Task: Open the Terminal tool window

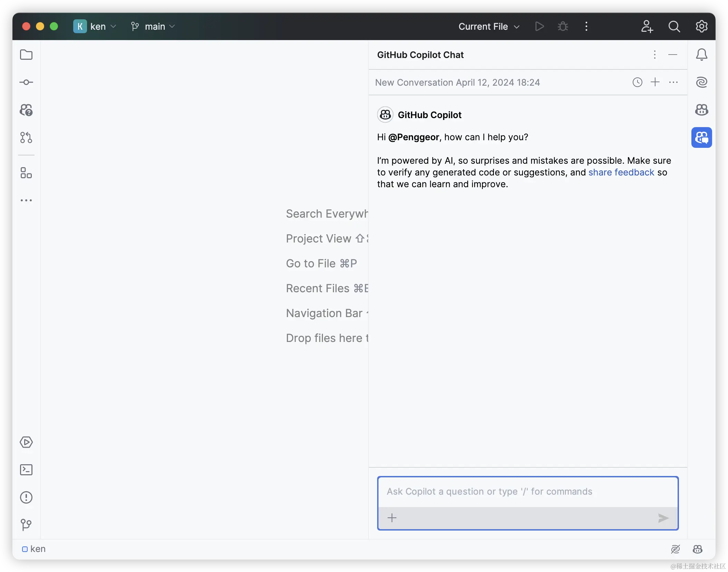Action: 26,470
